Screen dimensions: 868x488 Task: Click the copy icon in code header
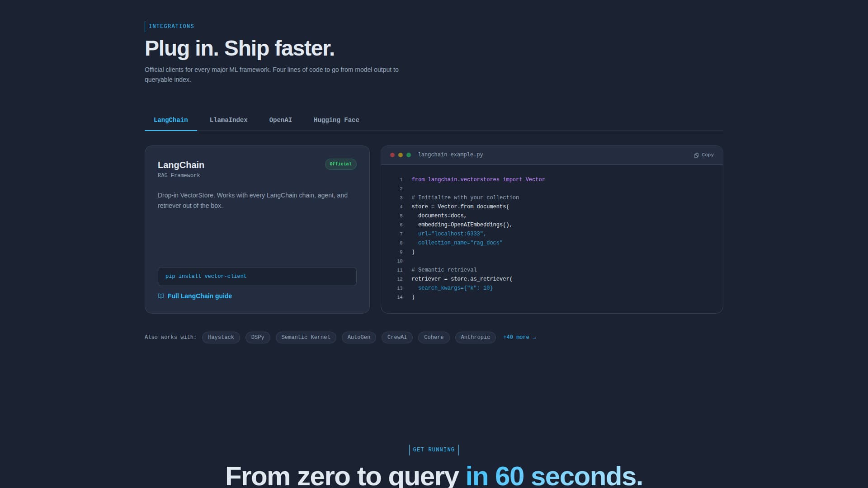click(x=696, y=155)
